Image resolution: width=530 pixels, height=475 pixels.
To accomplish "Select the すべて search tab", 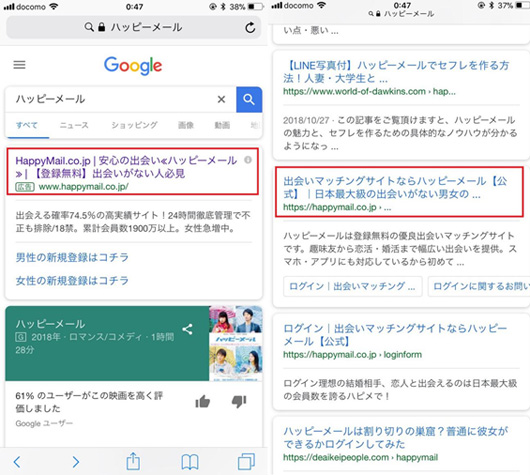I will point(27,125).
